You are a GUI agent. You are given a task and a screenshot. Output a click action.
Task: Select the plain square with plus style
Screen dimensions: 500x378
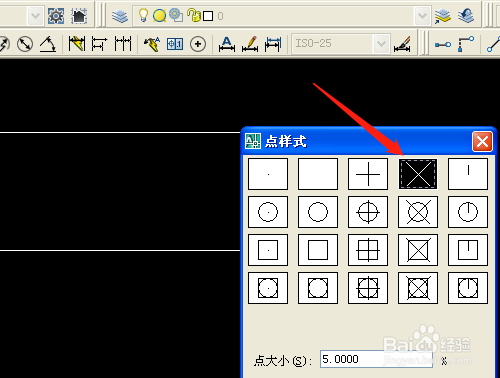click(x=368, y=250)
